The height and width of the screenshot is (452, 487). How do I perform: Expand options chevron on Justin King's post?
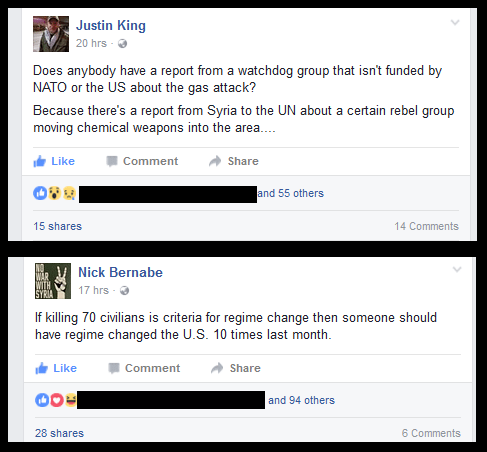click(x=455, y=23)
